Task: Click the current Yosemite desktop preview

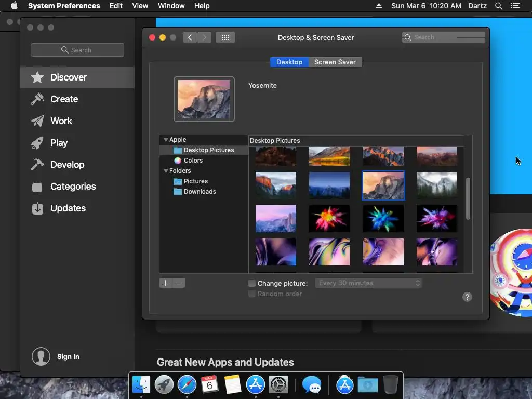Action: (x=204, y=99)
